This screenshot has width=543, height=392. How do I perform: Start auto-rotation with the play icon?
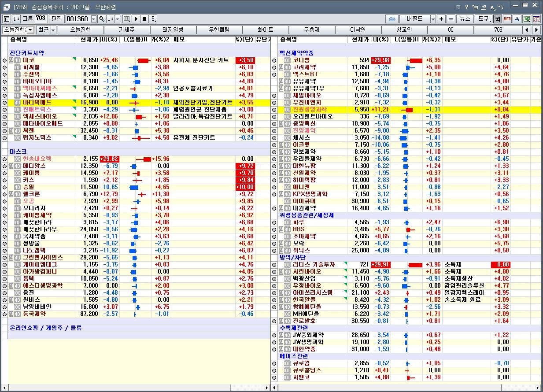(x=136, y=19)
